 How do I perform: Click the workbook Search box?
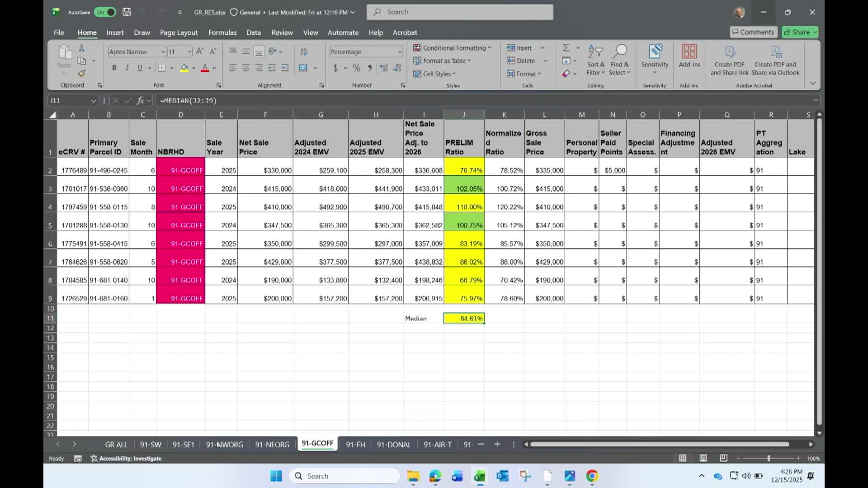(460, 12)
